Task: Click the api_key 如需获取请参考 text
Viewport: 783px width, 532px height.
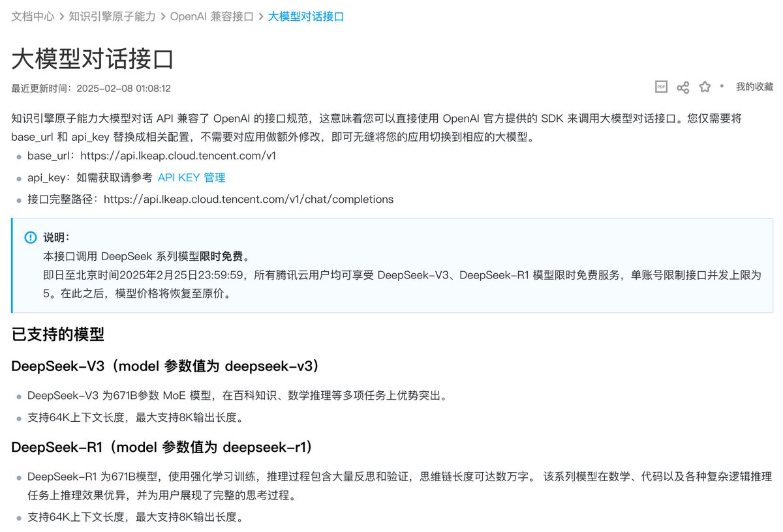Action: (x=89, y=177)
